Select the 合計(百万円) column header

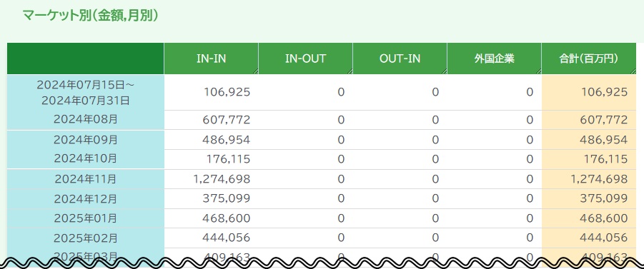[x=588, y=59]
